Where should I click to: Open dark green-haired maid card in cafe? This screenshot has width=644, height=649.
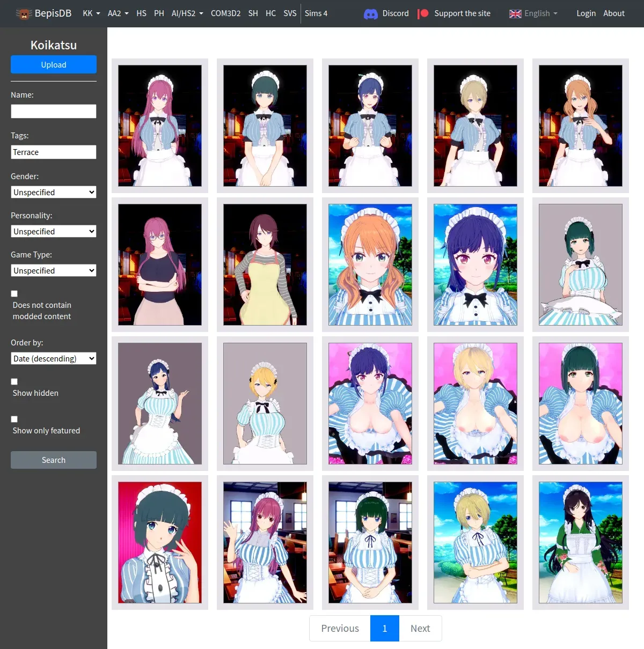(370, 542)
